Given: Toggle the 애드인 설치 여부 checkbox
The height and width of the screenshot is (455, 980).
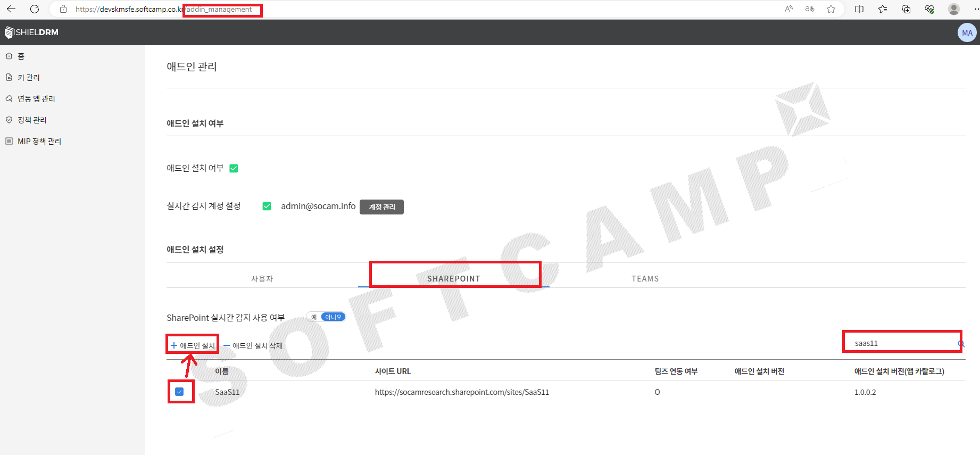Looking at the screenshot, I should click(x=234, y=168).
